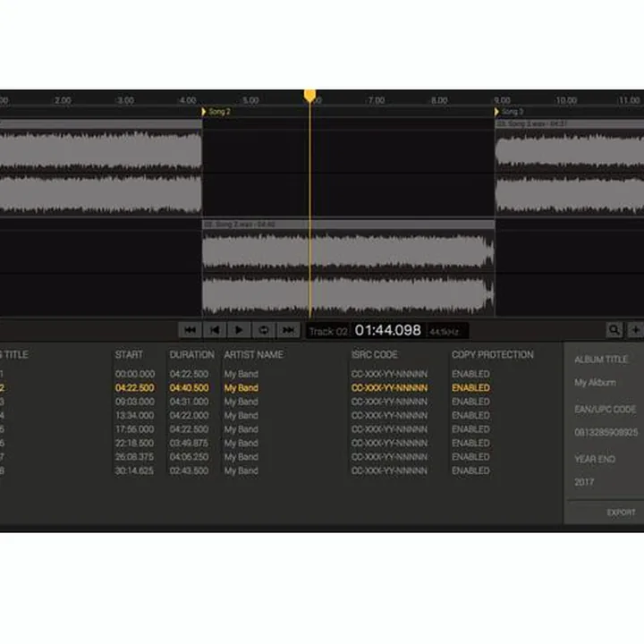The width and height of the screenshot is (644, 644).
Task: Edit ISRC code in 30:14.625 row
Action: pos(389,470)
